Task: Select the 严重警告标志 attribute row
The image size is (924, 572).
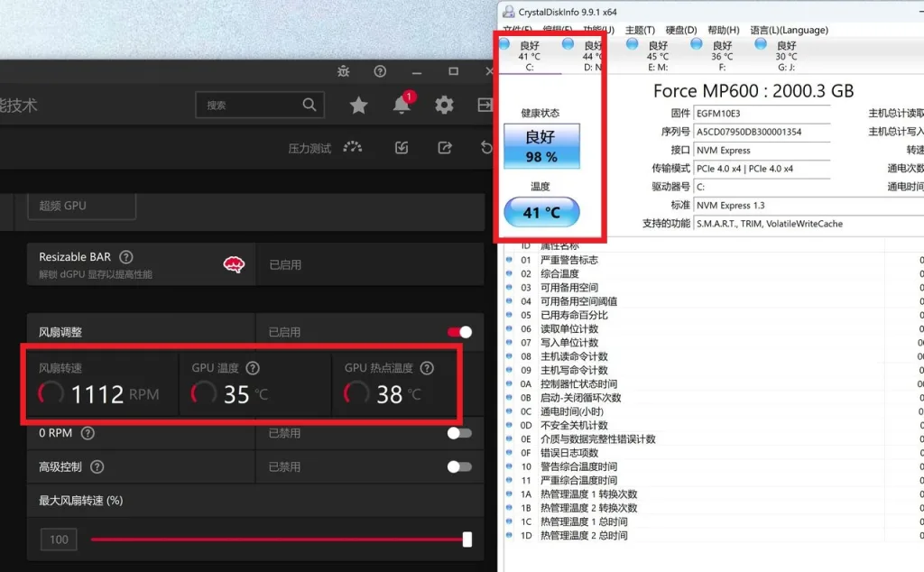Action: point(714,260)
